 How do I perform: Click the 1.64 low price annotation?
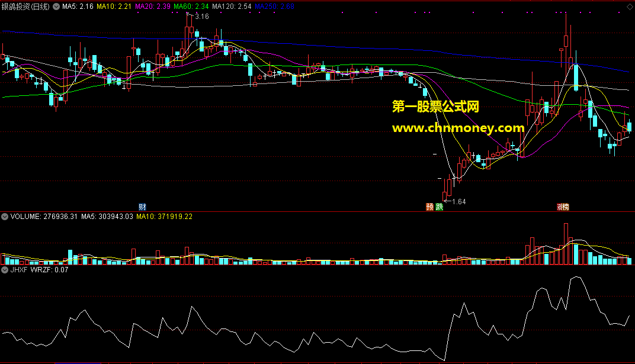(x=459, y=202)
